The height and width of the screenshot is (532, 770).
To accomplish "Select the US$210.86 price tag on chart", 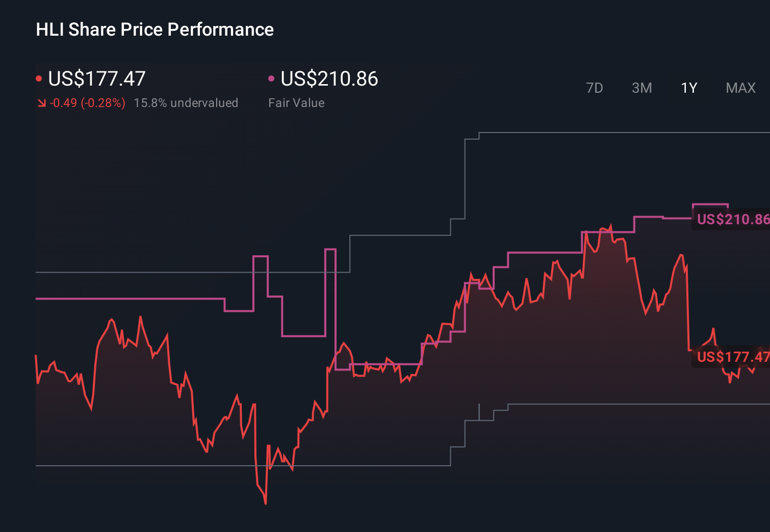I will 731,220.
